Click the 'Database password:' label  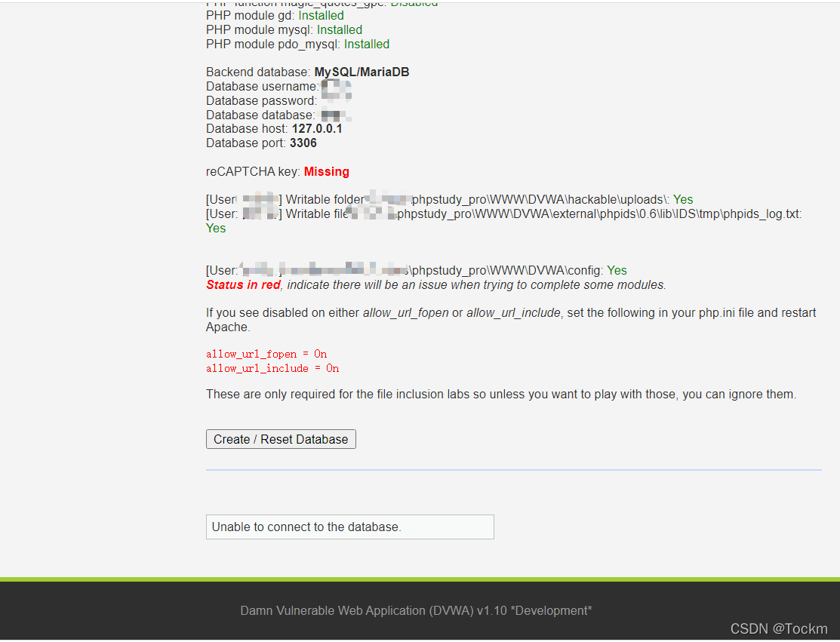tap(261, 100)
